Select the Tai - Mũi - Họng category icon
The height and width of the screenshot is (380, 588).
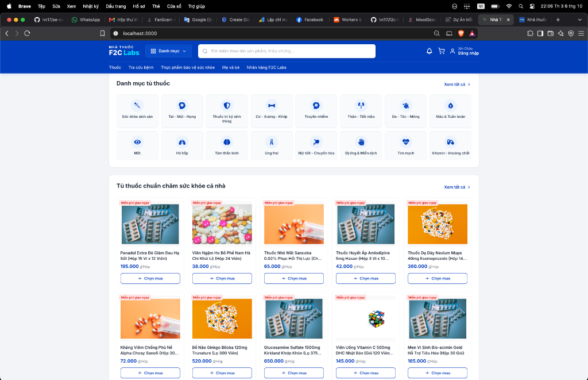182,106
